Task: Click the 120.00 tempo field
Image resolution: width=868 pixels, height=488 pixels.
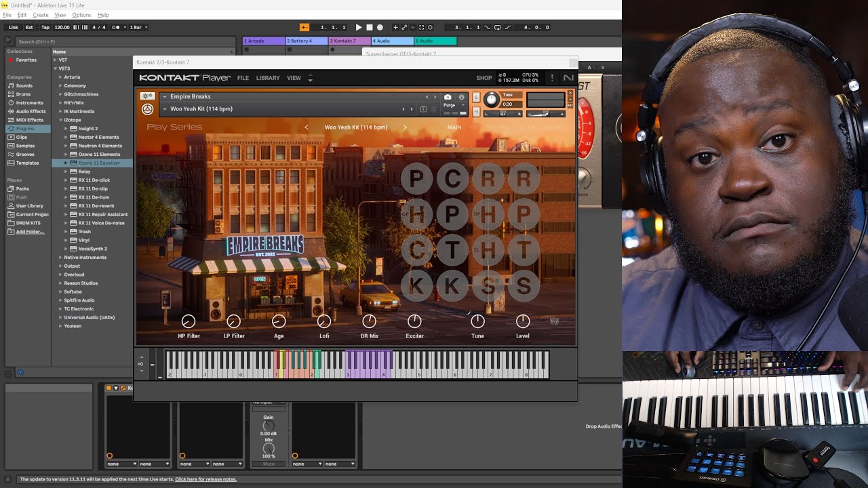Action: tap(62, 27)
